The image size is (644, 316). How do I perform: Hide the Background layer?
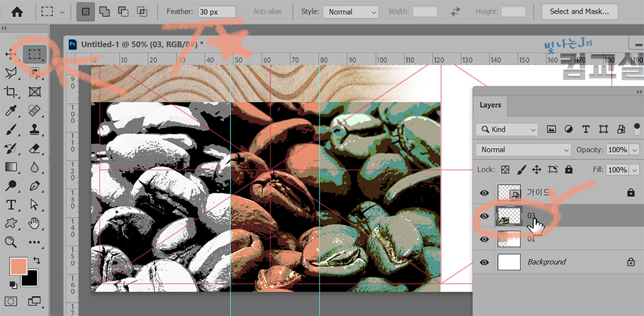point(485,262)
